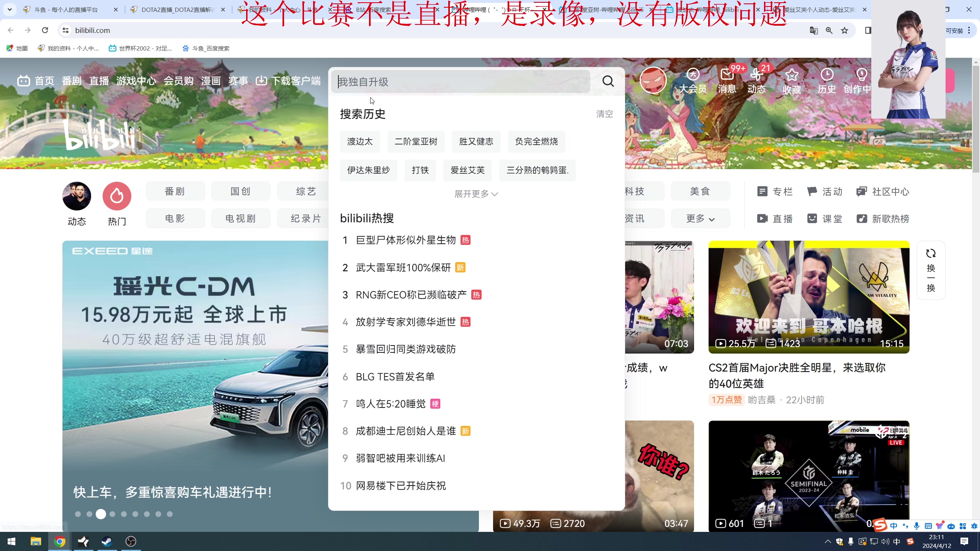Click the search input field

461,82
